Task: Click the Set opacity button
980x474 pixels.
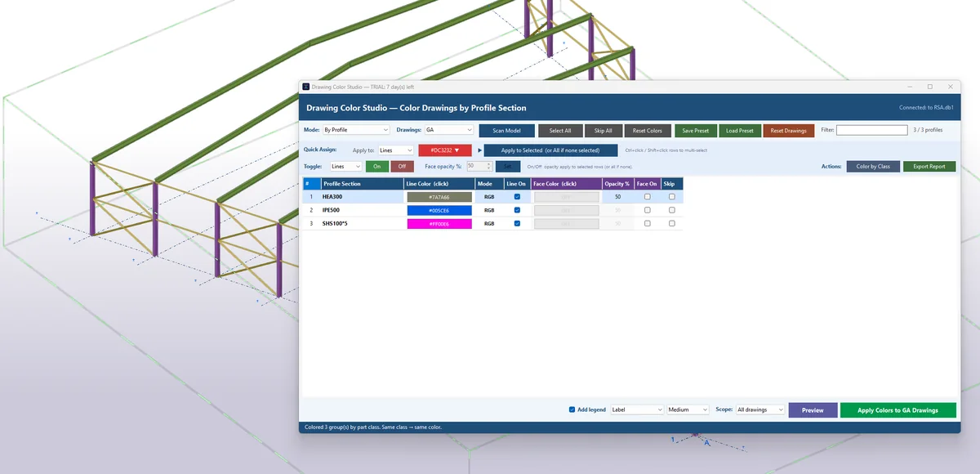Action: coord(507,166)
